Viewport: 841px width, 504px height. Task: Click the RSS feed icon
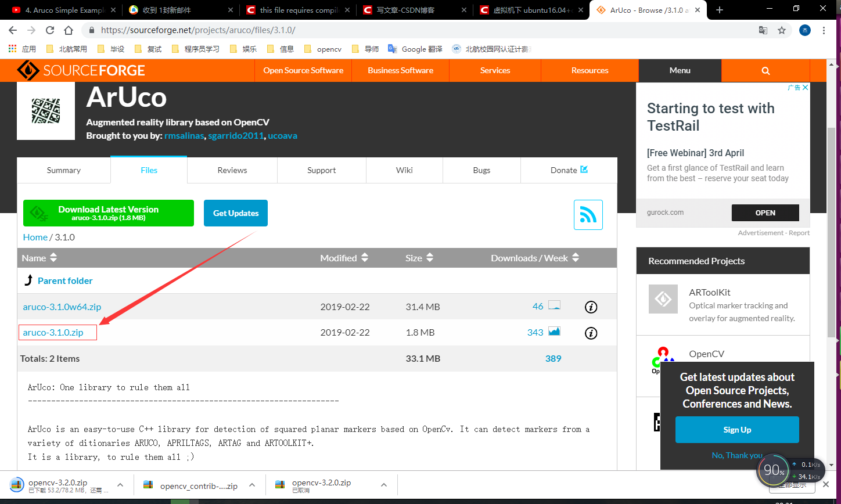click(x=588, y=214)
